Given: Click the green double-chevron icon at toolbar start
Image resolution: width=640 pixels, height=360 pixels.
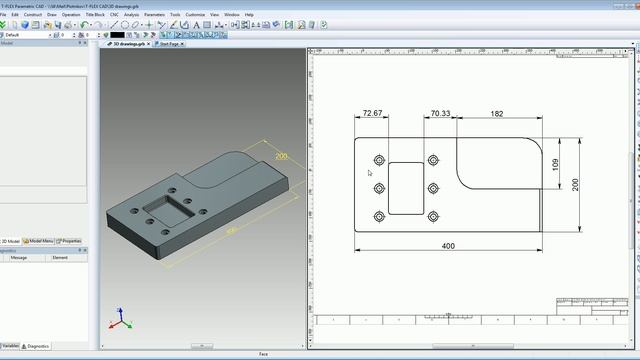Looking at the screenshot, I should [x=3, y=25].
